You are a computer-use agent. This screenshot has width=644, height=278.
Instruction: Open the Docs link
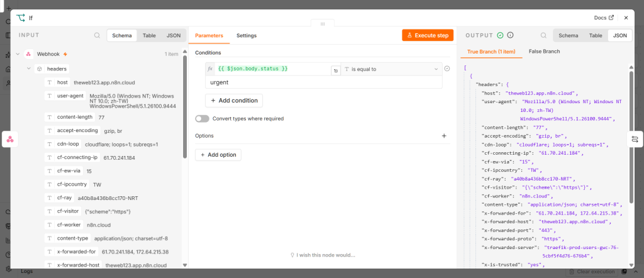[604, 18]
